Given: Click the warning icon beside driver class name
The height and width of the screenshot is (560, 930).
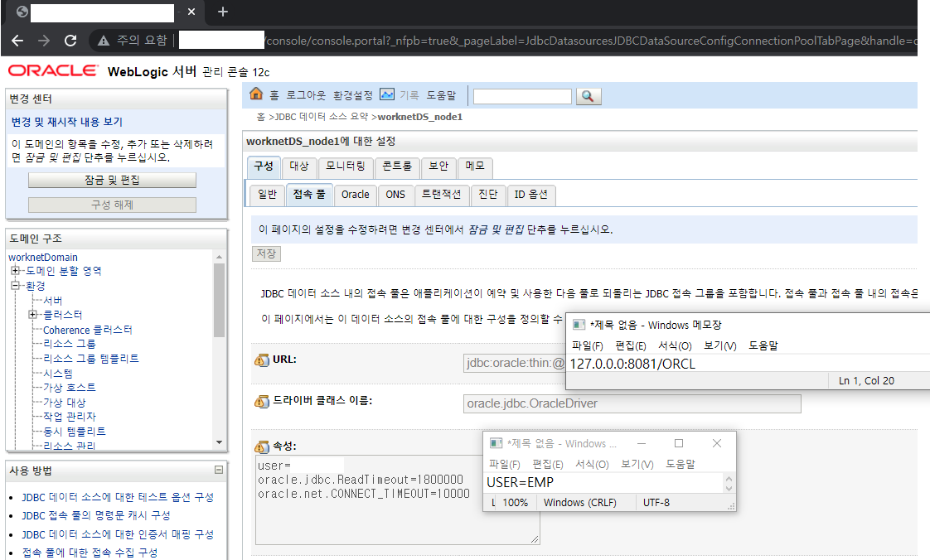Looking at the screenshot, I should [262, 401].
